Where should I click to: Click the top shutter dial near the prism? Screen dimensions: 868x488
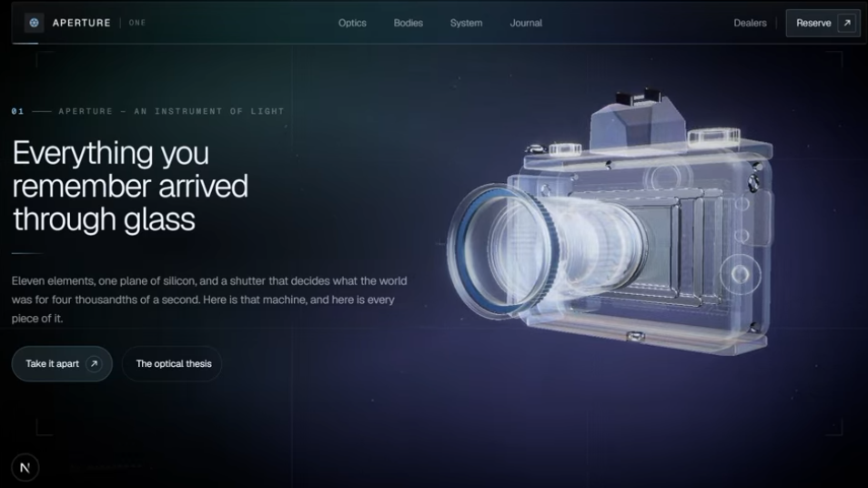713,135
